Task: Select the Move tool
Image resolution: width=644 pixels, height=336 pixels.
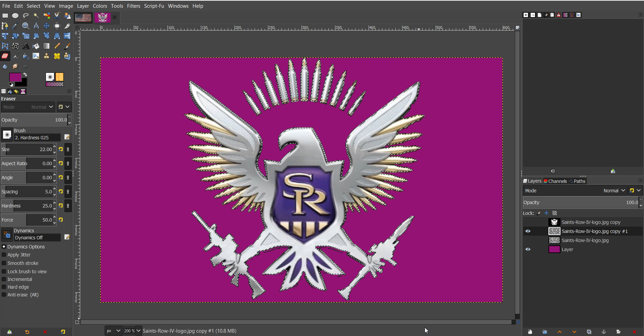Action: pyautogui.click(x=47, y=26)
